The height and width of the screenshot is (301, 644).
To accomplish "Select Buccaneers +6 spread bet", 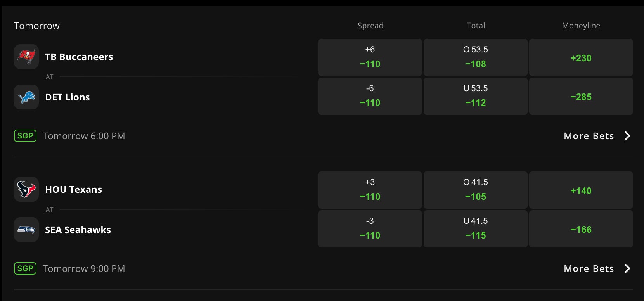I will (x=370, y=57).
